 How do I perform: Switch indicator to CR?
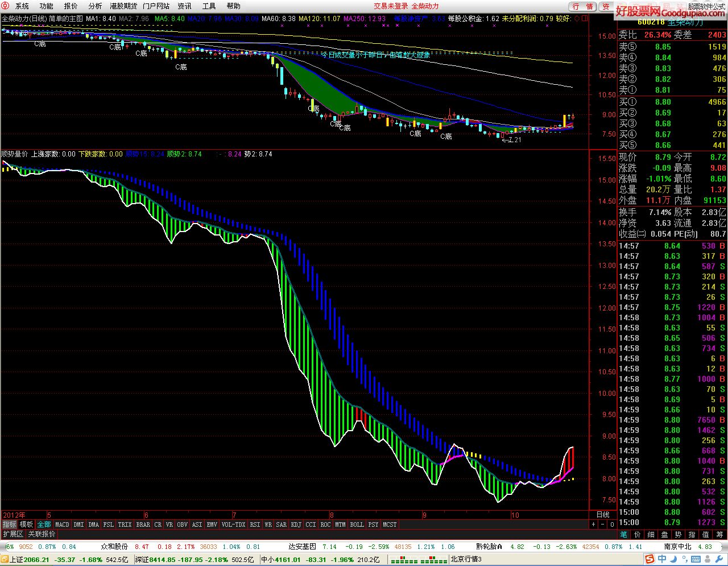pyautogui.click(x=158, y=524)
